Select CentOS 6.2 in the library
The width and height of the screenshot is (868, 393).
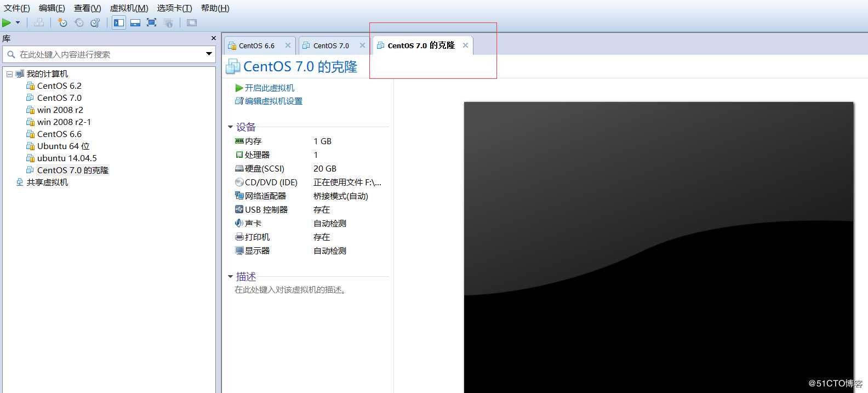point(59,86)
